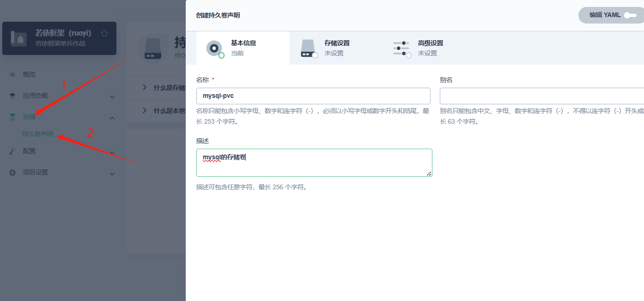Click the 若依框架 project logo icon
The height and width of the screenshot is (301, 644).
[x=19, y=38]
